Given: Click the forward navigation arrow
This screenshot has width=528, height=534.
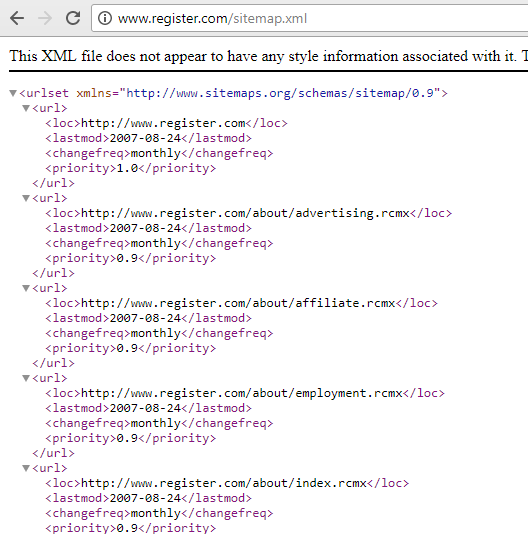Looking at the screenshot, I should tap(45, 18).
